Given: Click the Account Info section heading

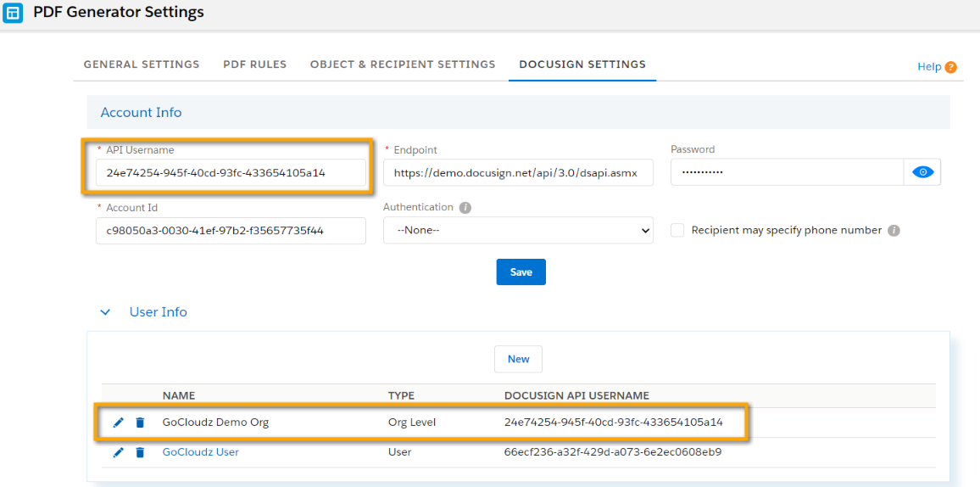Looking at the screenshot, I should (x=142, y=113).
